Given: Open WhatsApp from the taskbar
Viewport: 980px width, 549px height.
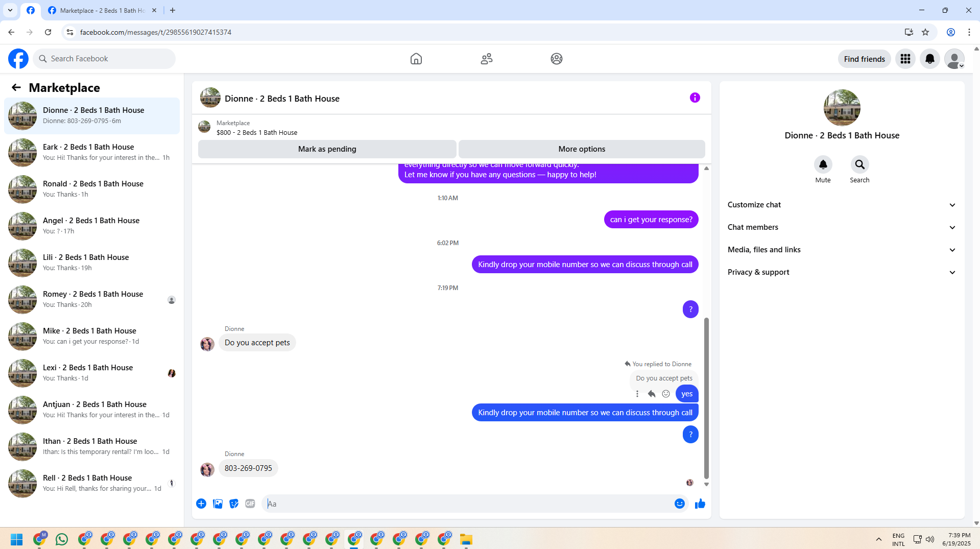Looking at the screenshot, I should tap(62, 539).
